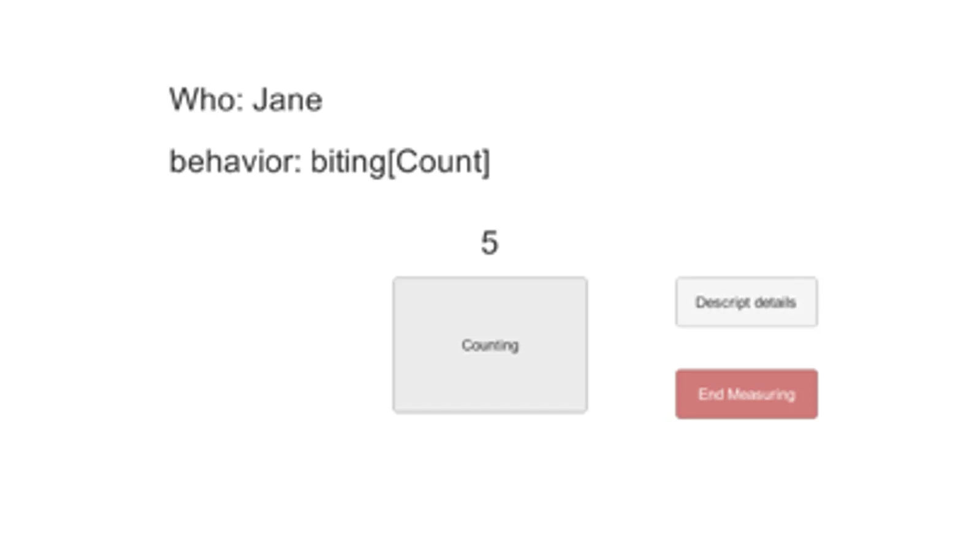Screen dimensions: 980x552
Task: Select the number displayed above Counting
Action: click(489, 243)
